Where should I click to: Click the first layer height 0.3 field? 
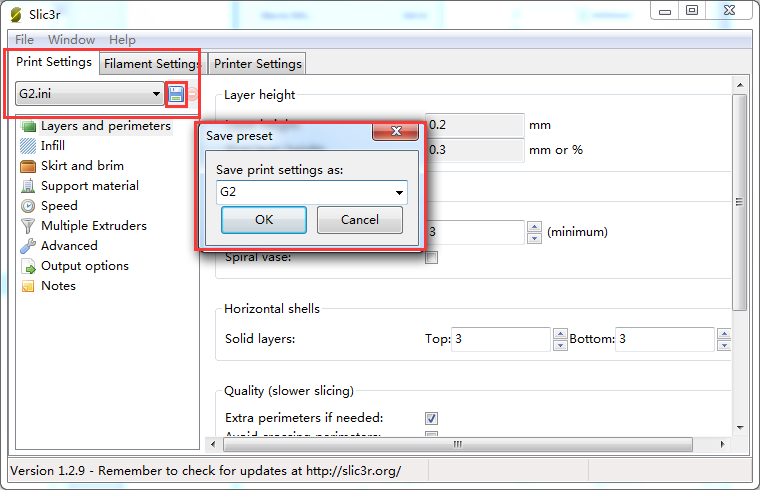(x=474, y=150)
